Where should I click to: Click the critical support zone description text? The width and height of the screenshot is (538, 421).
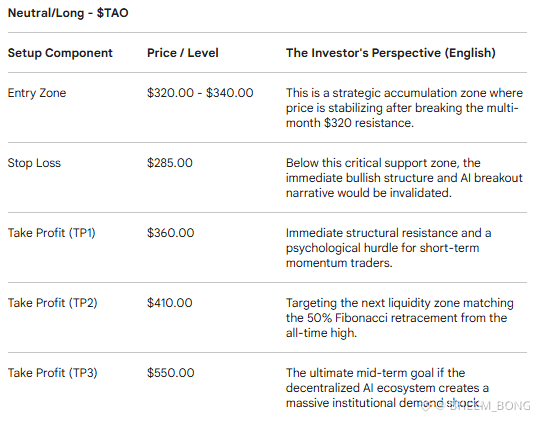[x=404, y=178]
